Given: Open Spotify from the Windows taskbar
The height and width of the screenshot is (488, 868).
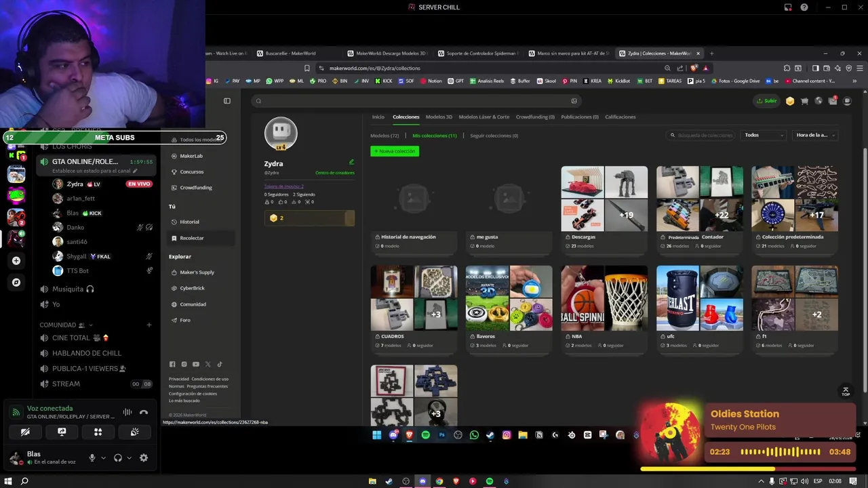Looking at the screenshot, I should tap(490, 481).
